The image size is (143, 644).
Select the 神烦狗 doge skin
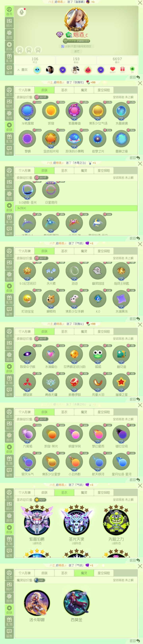click(51, 299)
